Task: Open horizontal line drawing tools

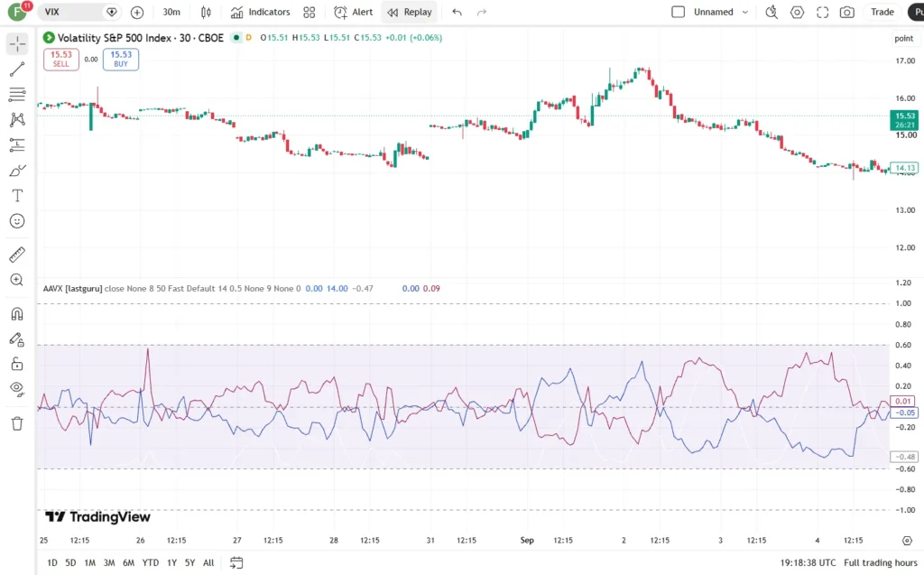Action: point(17,95)
